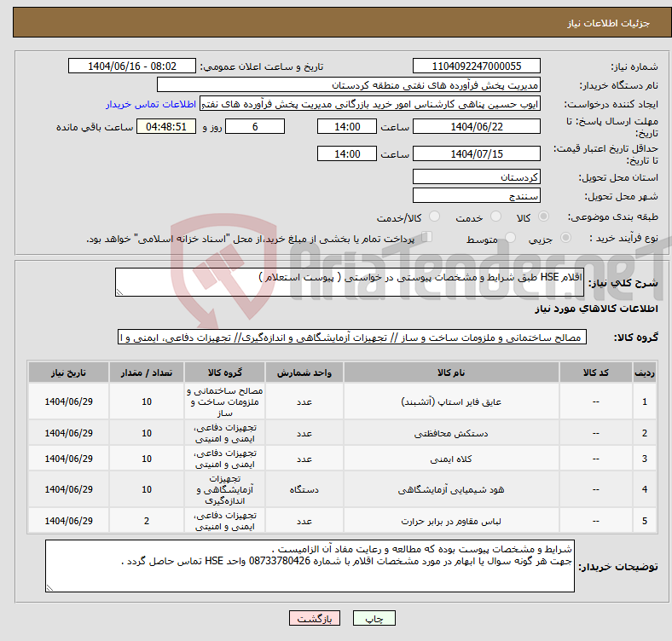Select the خدمت radio button
This screenshot has height=641, width=672.
click(x=495, y=217)
